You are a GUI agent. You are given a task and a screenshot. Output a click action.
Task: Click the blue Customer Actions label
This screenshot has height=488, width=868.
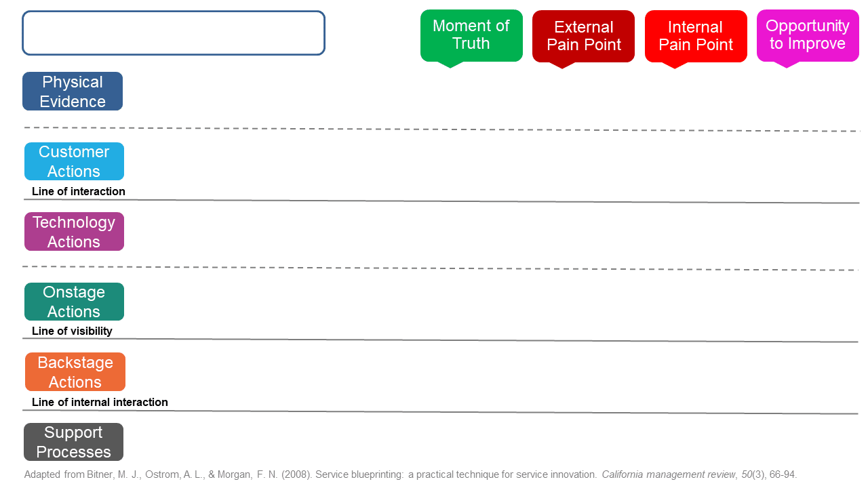pyautogui.click(x=74, y=161)
